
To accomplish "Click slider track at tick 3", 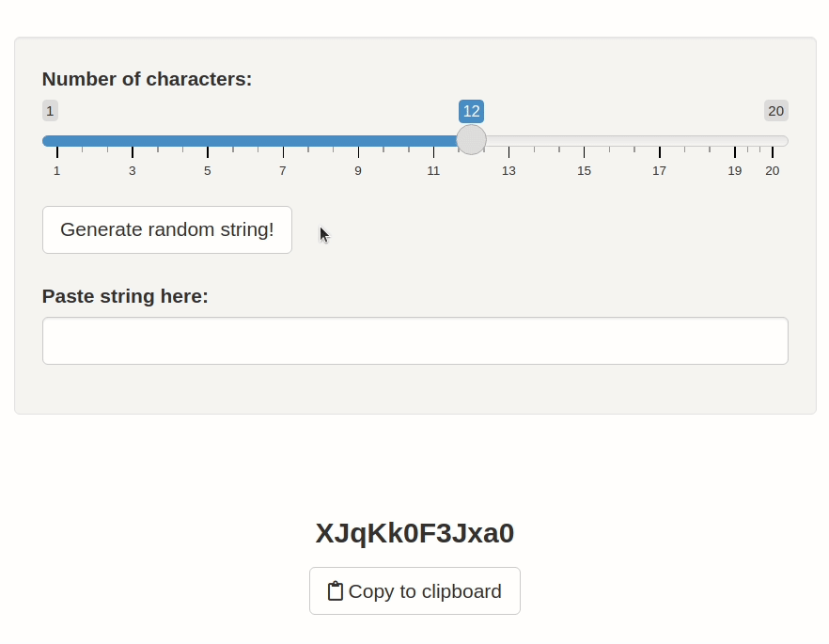I will (133, 141).
